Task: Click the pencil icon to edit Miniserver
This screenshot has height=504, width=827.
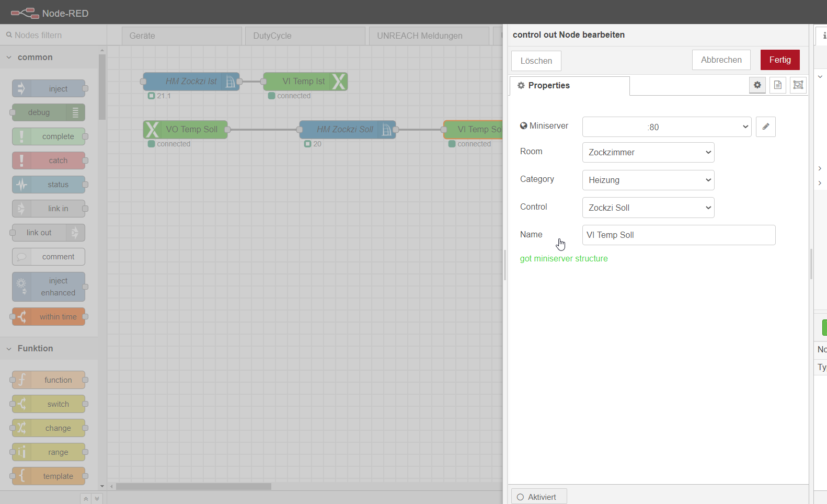Action: point(765,127)
